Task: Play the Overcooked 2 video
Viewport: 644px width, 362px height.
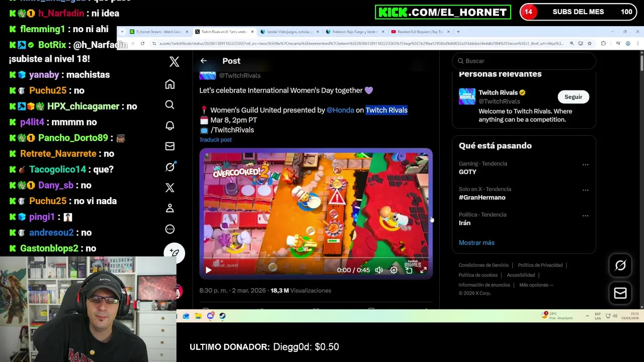Action: [x=208, y=270]
